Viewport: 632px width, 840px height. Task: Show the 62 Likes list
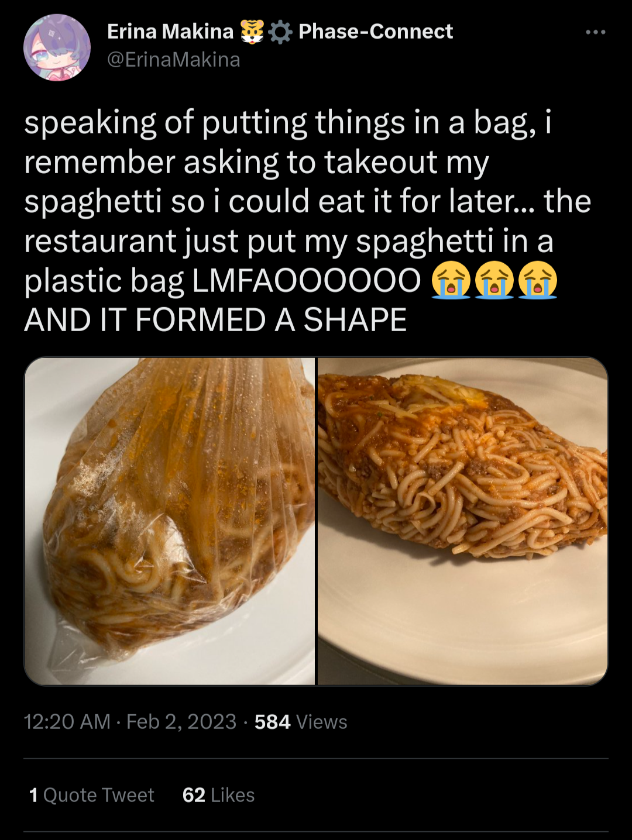pos(218,795)
